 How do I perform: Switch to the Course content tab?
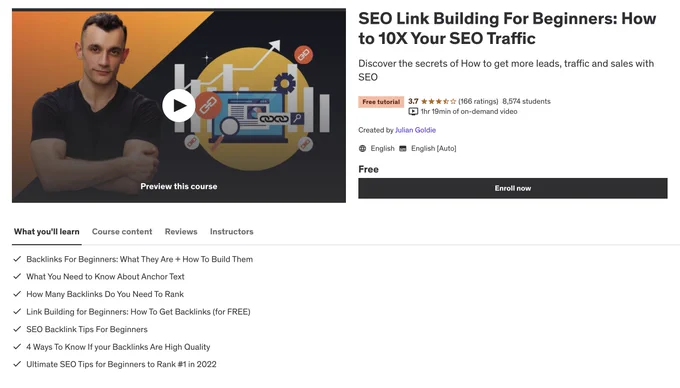pyautogui.click(x=122, y=232)
